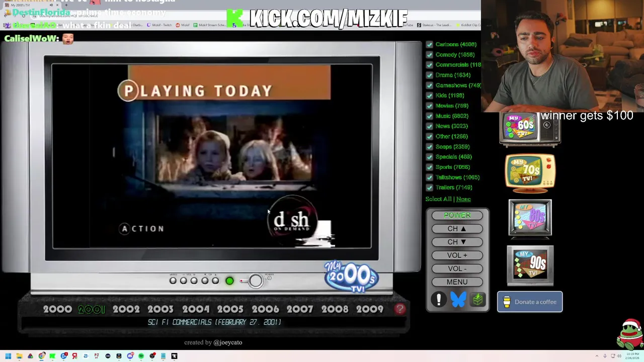Image resolution: width=644 pixels, height=362 pixels.
Task: Click the My 2000s TV logo
Action: [x=351, y=276]
